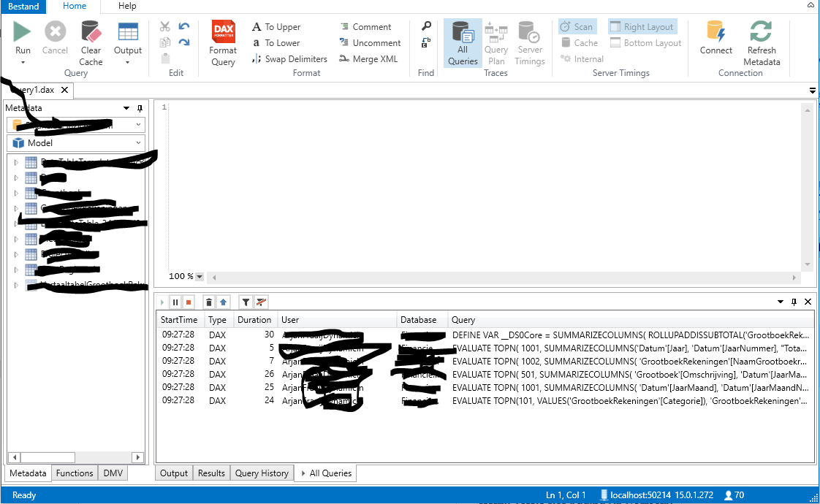Open Find with the magnifying glass icon
The image size is (820, 504).
(x=426, y=26)
